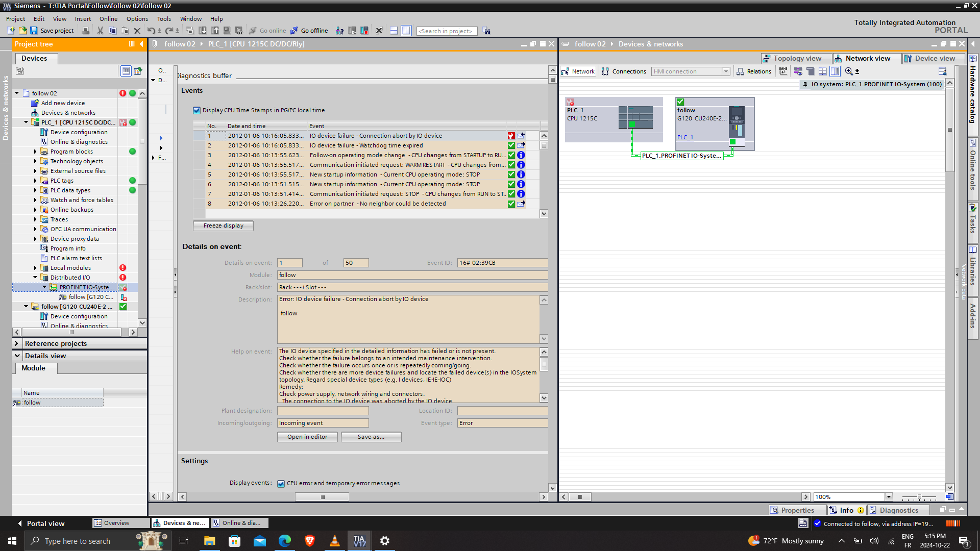Click Save project icon in toolbar
The height and width of the screenshot is (551, 980).
coord(34,31)
